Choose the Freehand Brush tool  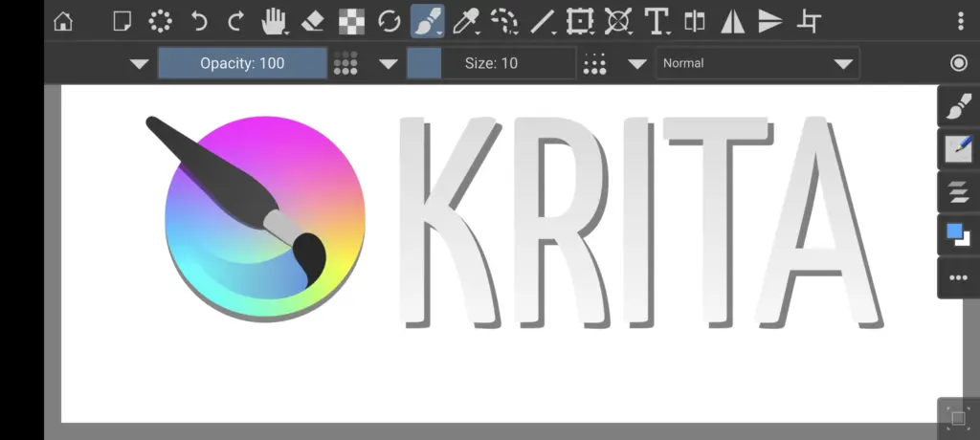[x=427, y=21]
